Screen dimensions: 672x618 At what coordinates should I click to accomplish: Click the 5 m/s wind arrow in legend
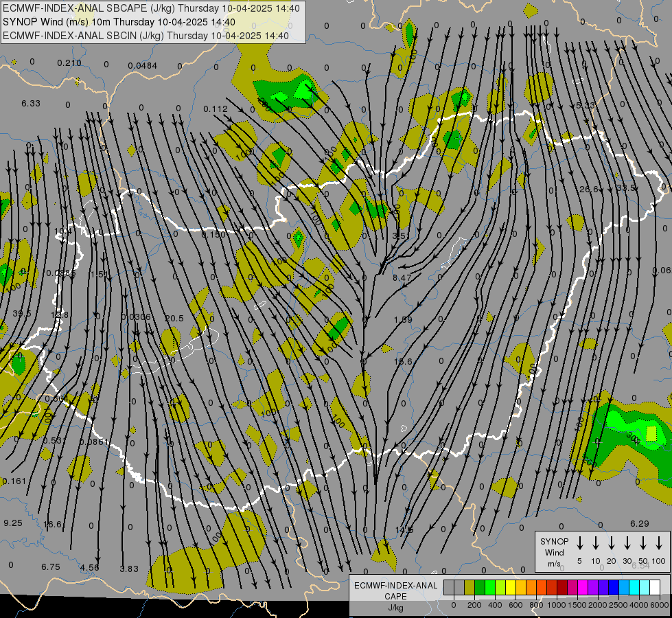[x=580, y=543]
